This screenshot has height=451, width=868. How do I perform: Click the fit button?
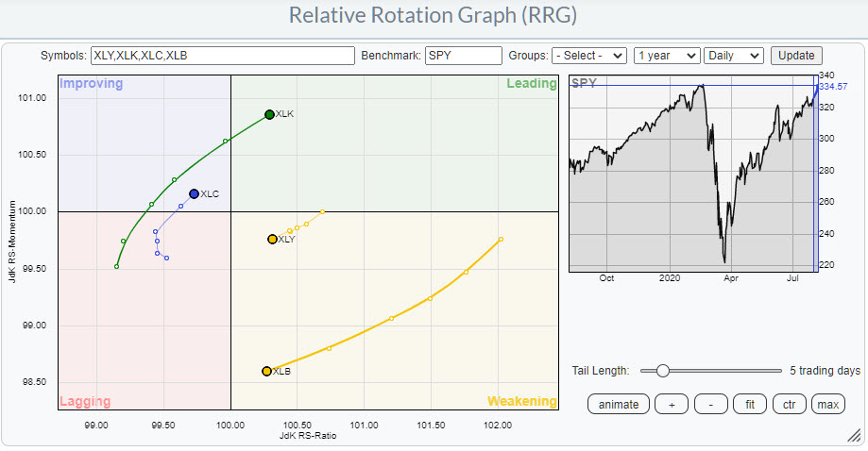(750, 405)
